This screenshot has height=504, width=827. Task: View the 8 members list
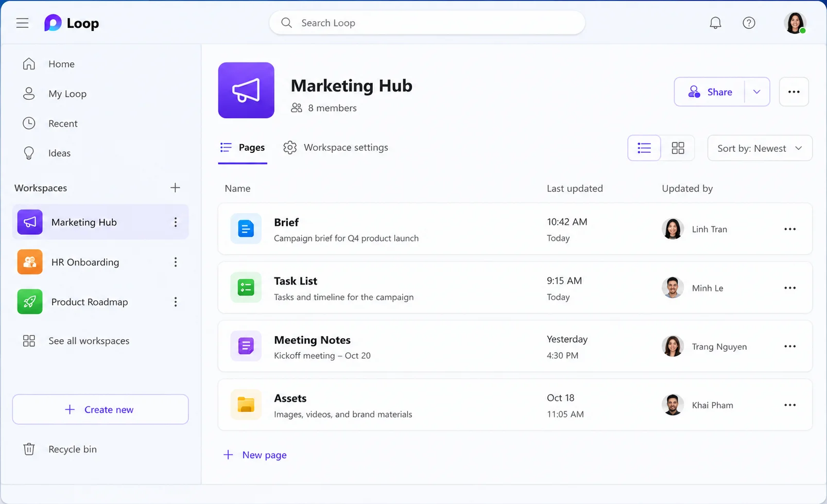click(x=324, y=108)
